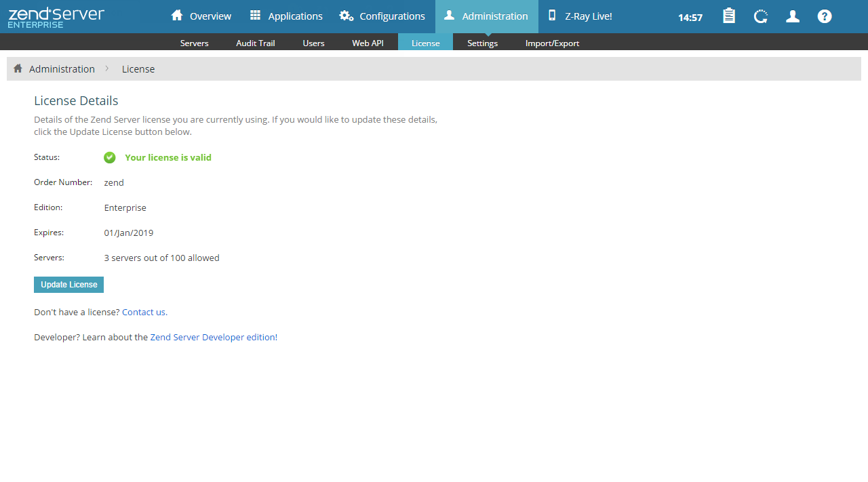Select the Administration menu
This screenshot has height=482, width=868.
[x=487, y=16]
